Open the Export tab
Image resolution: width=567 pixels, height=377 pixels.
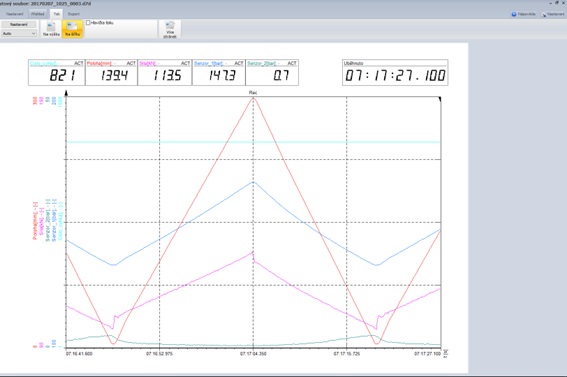tap(74, 14)
